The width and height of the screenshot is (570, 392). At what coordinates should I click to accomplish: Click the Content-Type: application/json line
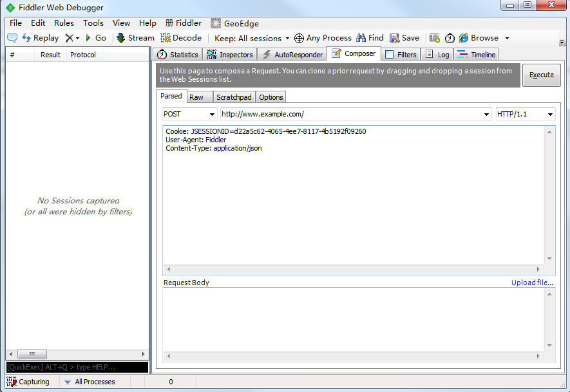(214, 148)
